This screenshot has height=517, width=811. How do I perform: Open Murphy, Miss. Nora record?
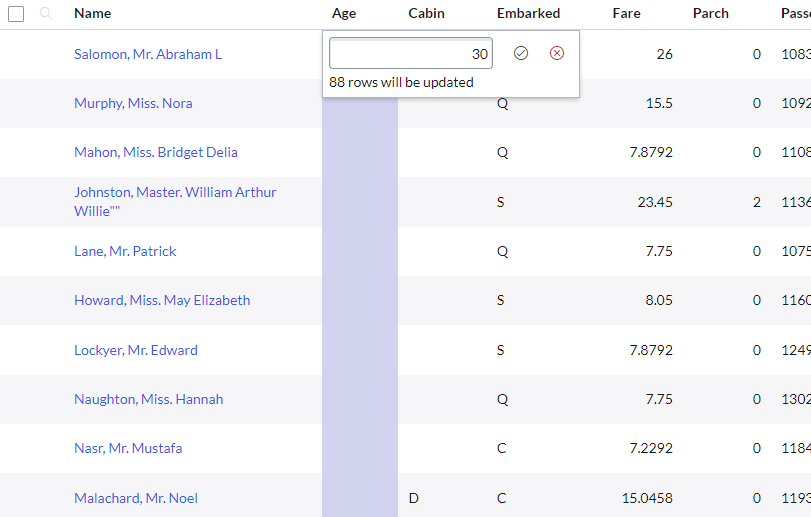[x=133, y=103]
